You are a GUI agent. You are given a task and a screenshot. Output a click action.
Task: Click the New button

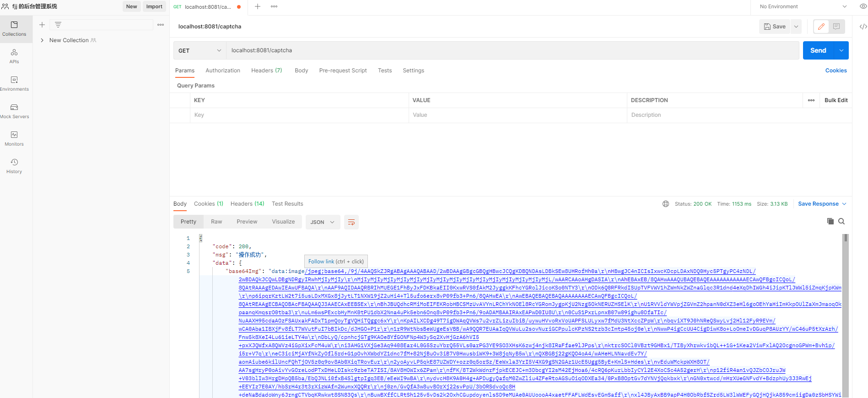[x=132, y=6]
